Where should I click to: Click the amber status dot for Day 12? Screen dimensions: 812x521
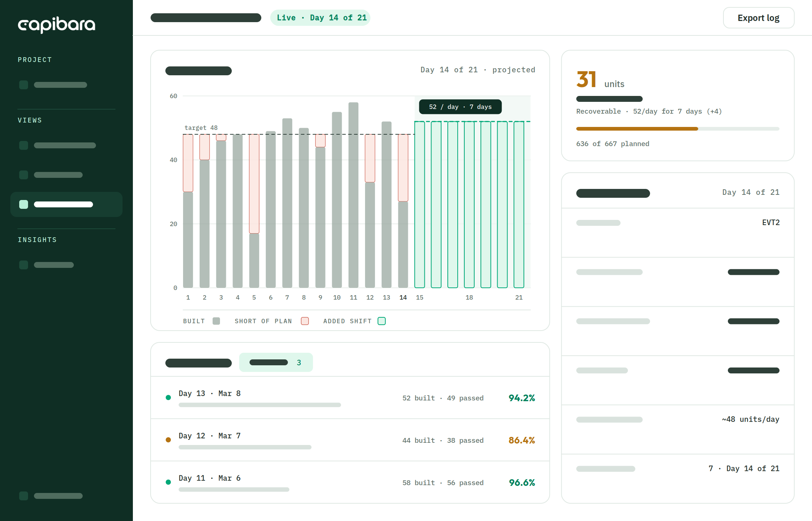(168, 440)
